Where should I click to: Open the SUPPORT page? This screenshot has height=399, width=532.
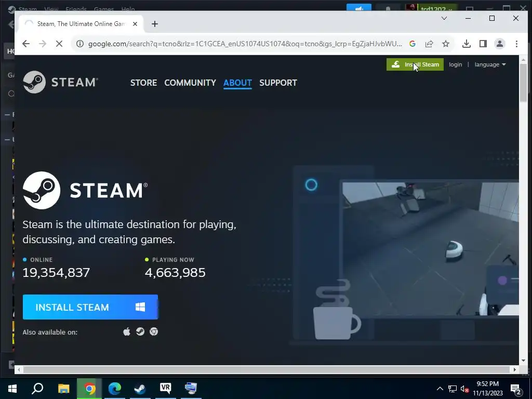pos(278,83)
